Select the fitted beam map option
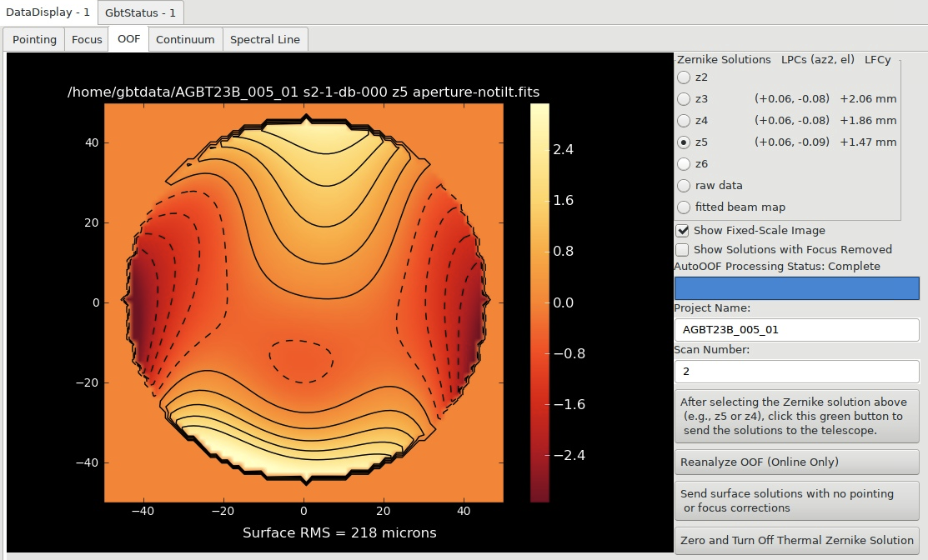The width and height of the screenshot is (928, 560). 684,207
